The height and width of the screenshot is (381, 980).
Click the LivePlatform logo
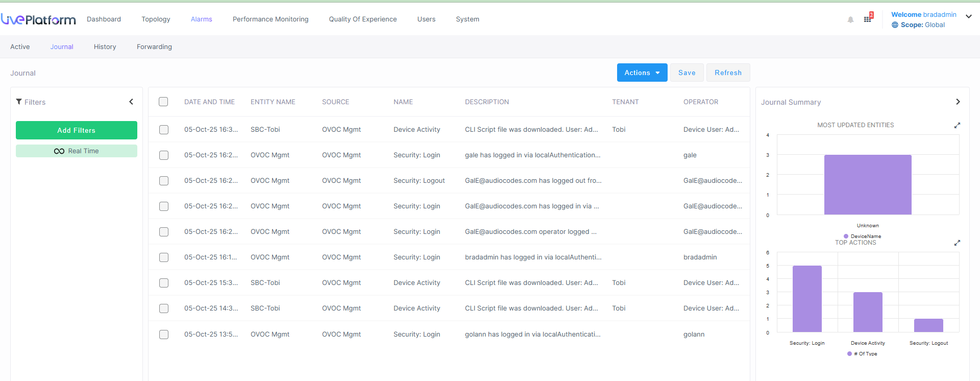click(38, 19)
